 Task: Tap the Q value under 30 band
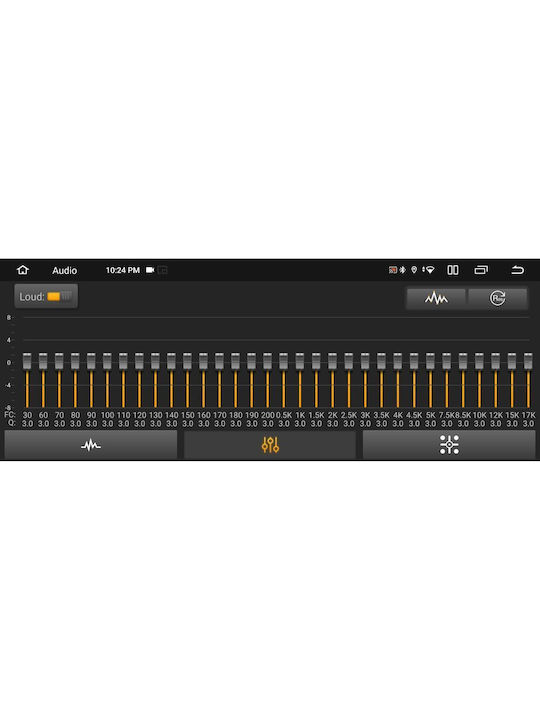pos(27,423)
